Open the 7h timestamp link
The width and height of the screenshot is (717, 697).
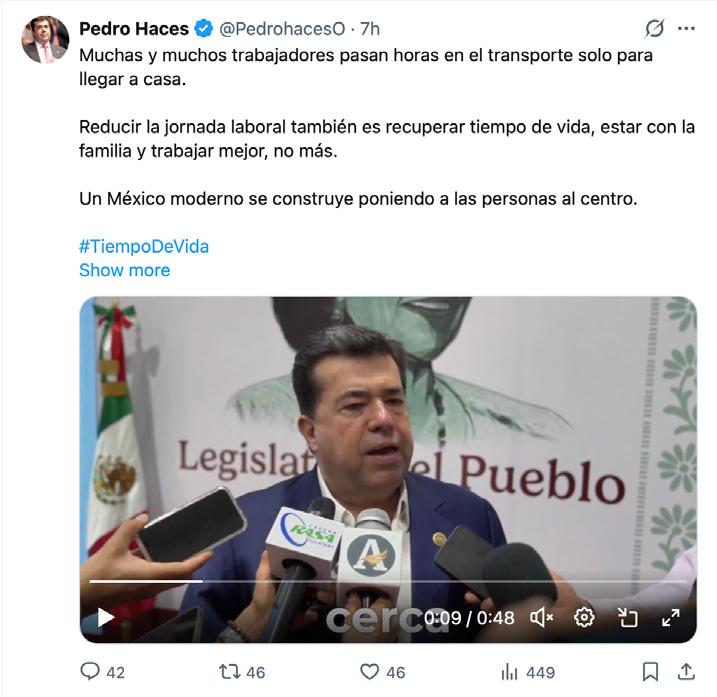pyautogui.click(x=370, y=28)
